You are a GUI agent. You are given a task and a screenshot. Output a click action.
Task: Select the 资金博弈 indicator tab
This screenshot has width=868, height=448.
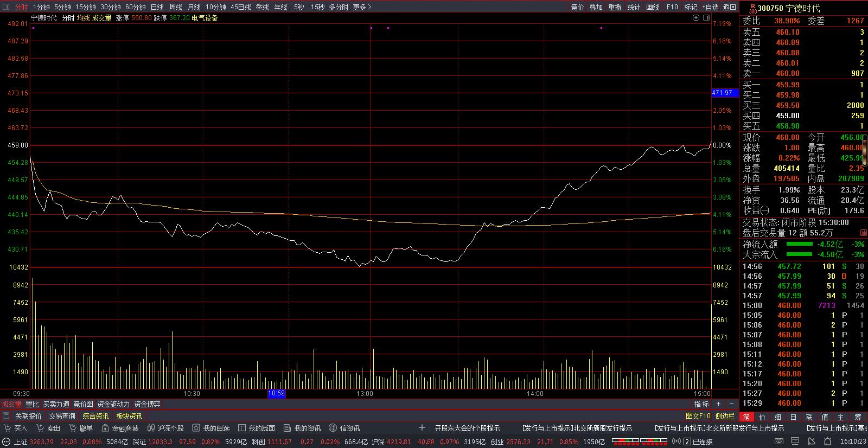point(147,404)
